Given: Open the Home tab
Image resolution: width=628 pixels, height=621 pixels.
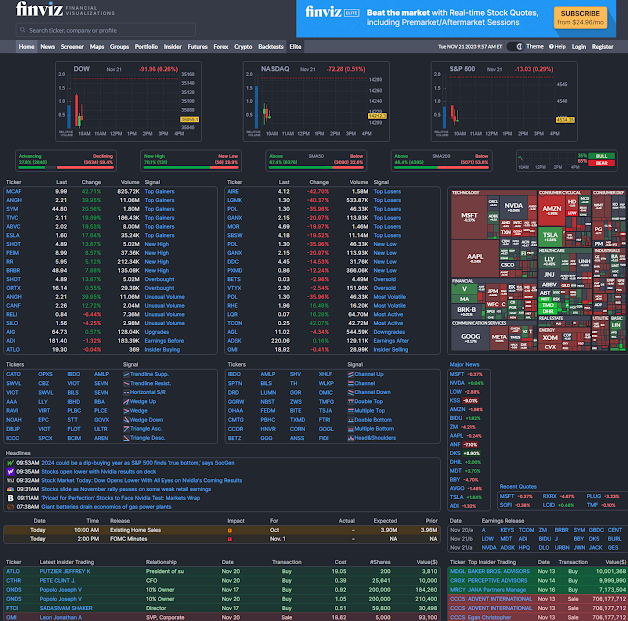Looking at the screenshot, I should pos(26,47).
